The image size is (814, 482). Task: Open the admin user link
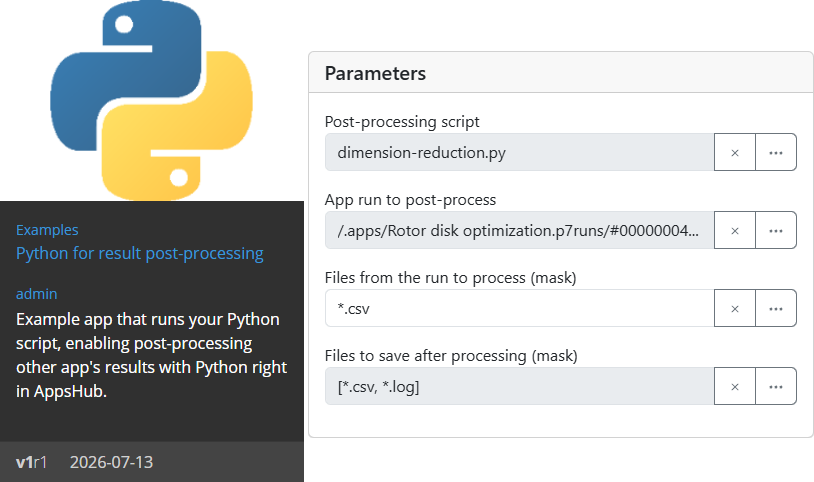36,294
